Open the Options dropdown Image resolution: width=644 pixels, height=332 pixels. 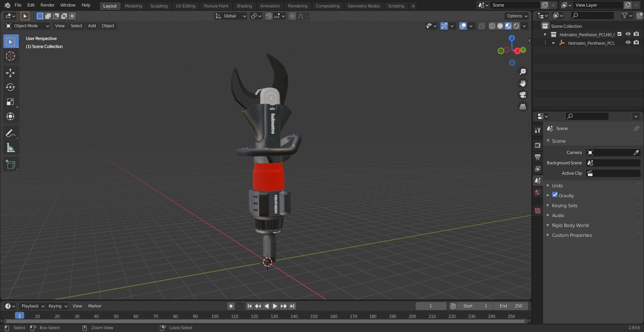pos(517,16)
